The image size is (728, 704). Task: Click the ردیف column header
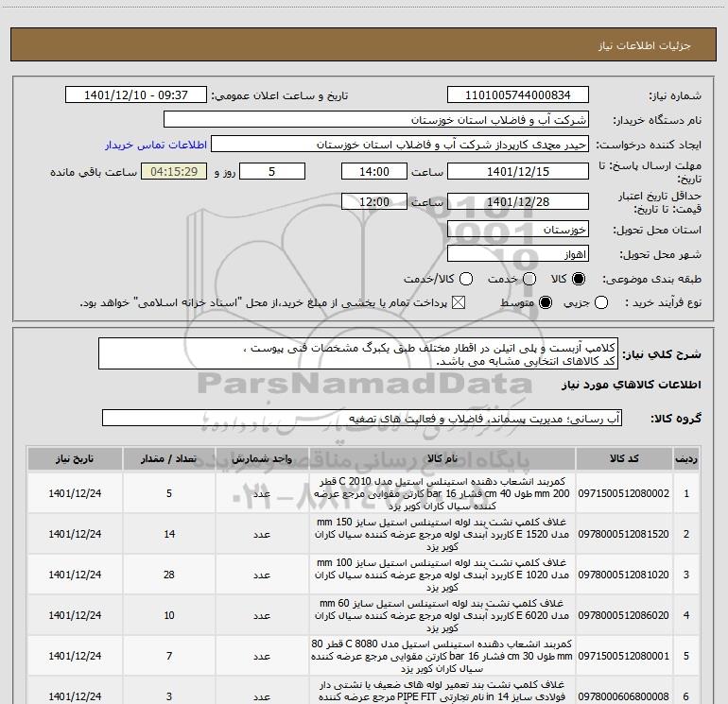pos(686,458)
